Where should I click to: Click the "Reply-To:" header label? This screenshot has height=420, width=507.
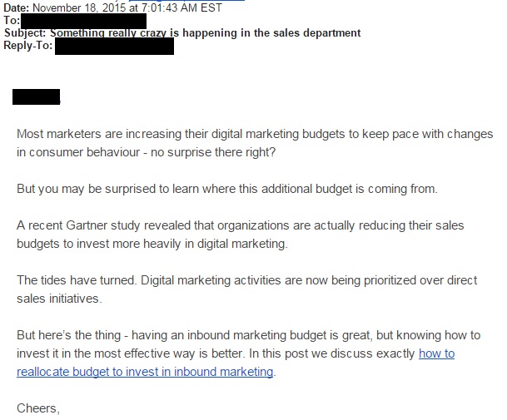click(x=27, y=46)
